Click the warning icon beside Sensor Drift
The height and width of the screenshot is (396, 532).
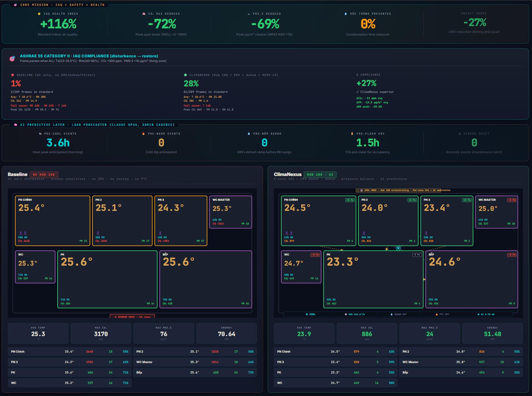click(459, 134)
